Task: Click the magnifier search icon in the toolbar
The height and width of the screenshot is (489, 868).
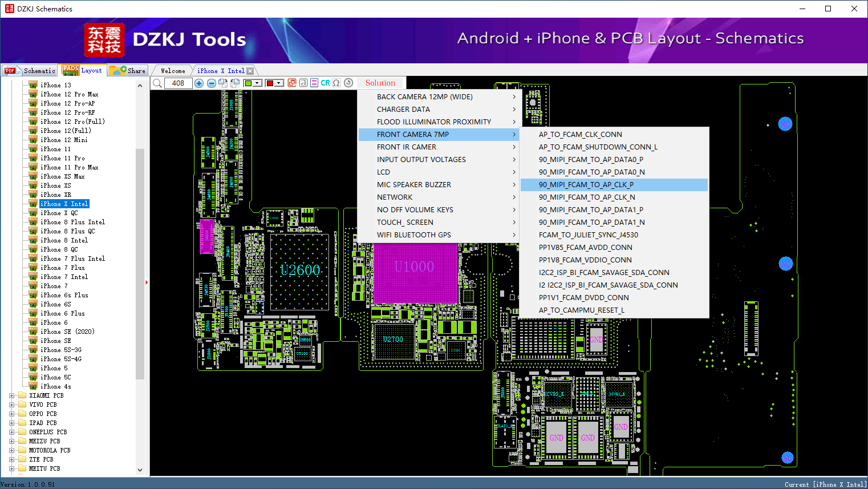Action: point(157,83)
